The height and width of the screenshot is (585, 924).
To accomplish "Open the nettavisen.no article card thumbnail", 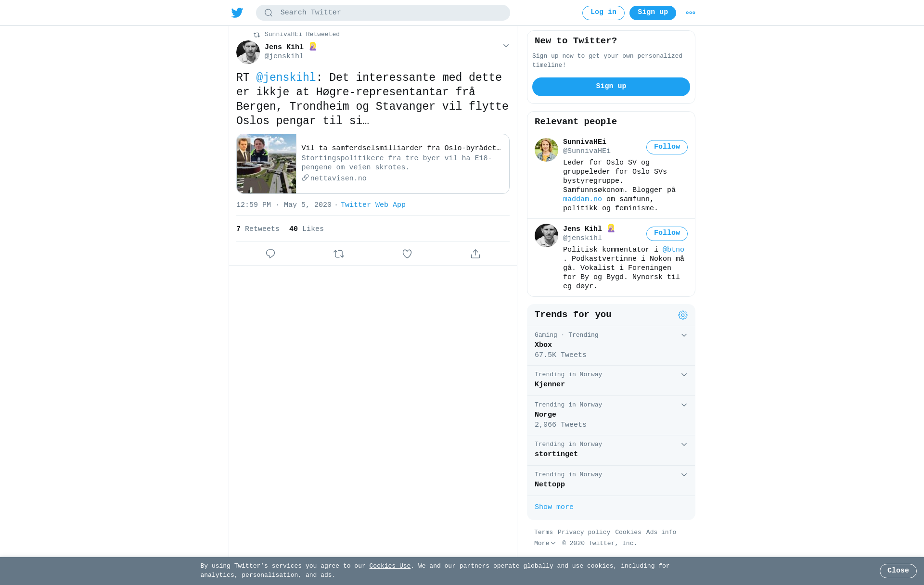I will pos(266,164).
